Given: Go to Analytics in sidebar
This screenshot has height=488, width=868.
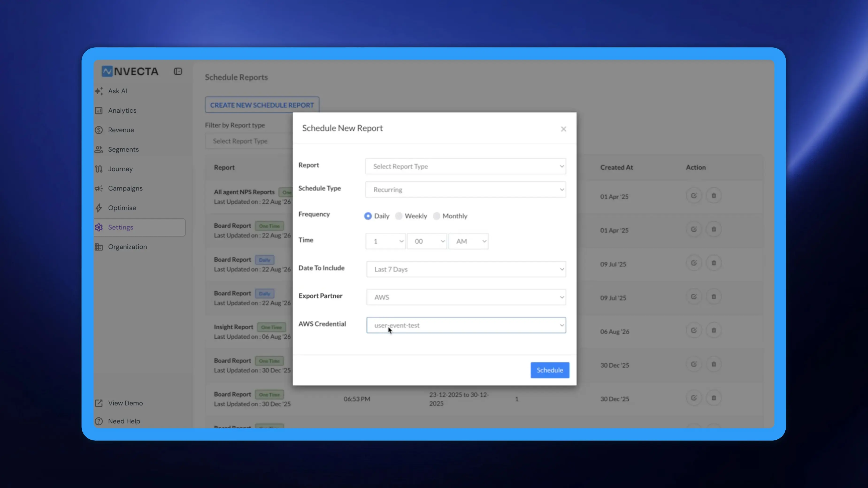Looking at the screenshot, I should 122,111.
